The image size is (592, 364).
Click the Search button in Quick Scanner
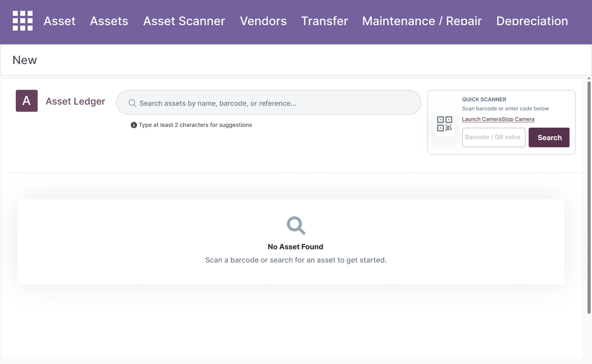549,138
